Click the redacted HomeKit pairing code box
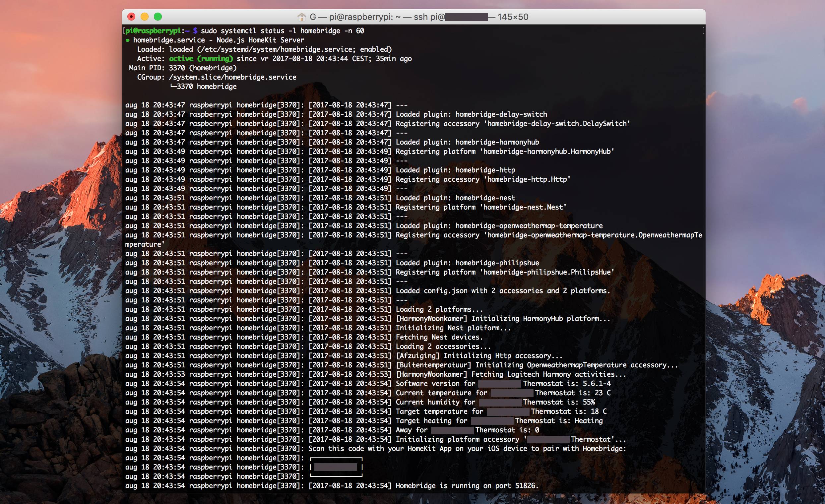This screenshot has height=504, width=825. tap(336, 467)
